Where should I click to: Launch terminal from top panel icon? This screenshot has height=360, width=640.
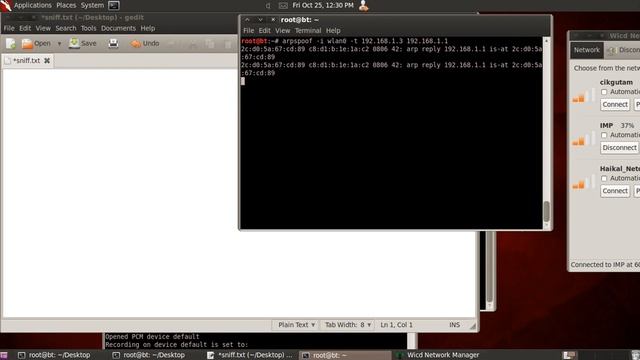(114, 5)
